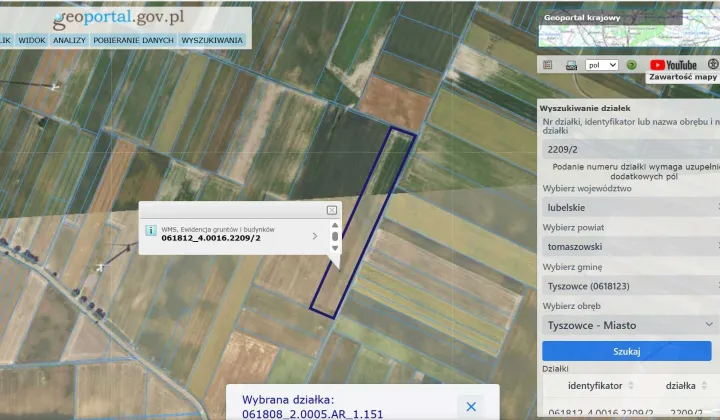Image resolution: width=720 pixels, height=420 pixels.
Task: Click the print map icon
Action: click(571, 65)
